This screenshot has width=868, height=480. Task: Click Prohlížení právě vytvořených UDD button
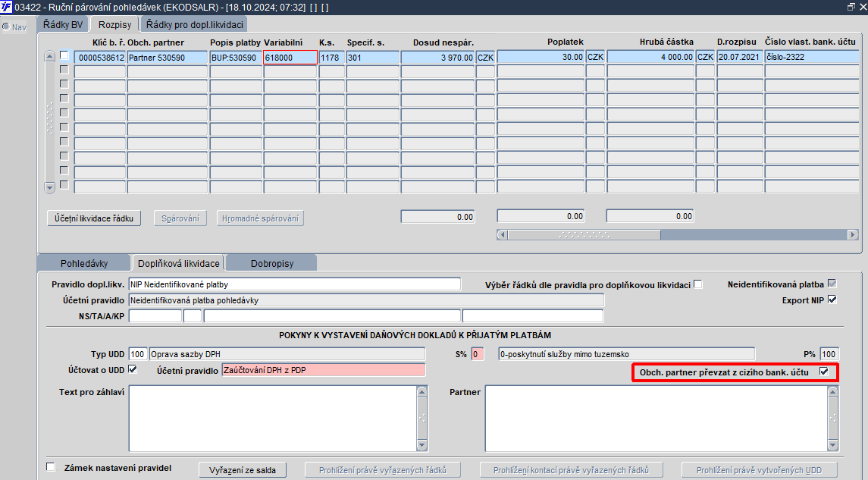pos(759,470)
